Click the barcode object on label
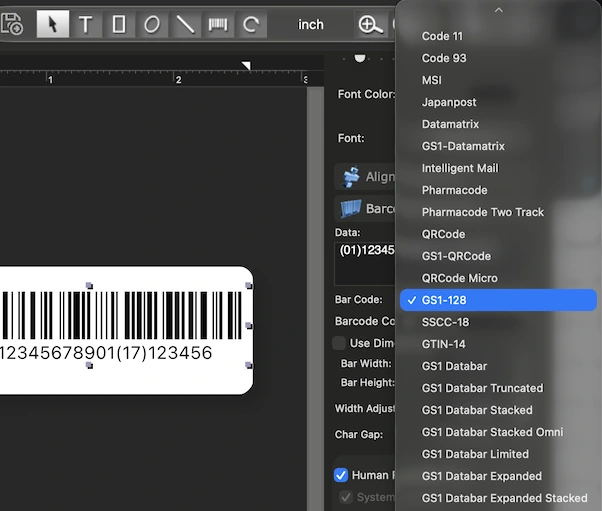Image resolution: width=602 pixels, height=511 pixels. pyautogui.click(x=122, y=315)
